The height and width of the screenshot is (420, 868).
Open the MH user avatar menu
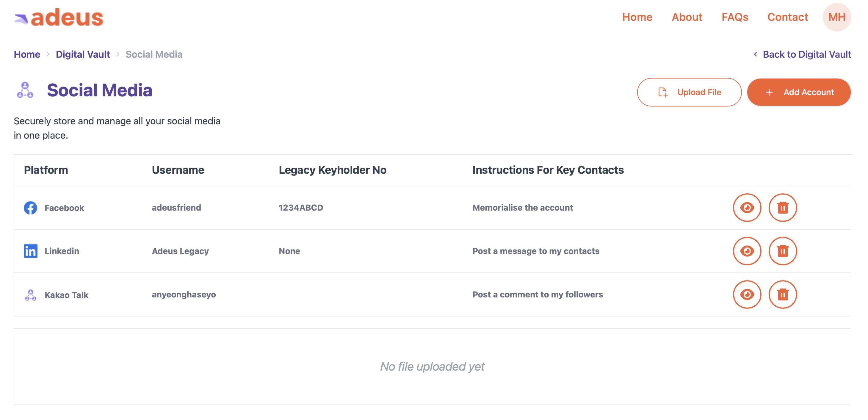coord(837,17)
